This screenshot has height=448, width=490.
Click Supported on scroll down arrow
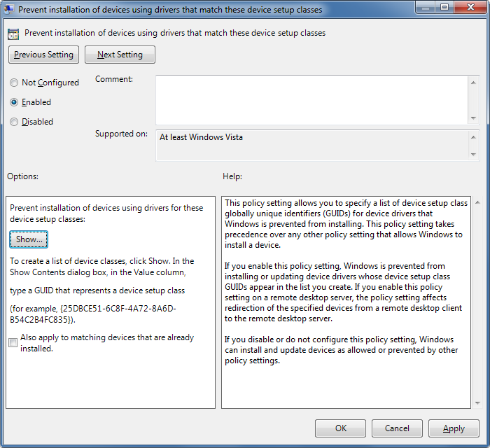(473, 154)
